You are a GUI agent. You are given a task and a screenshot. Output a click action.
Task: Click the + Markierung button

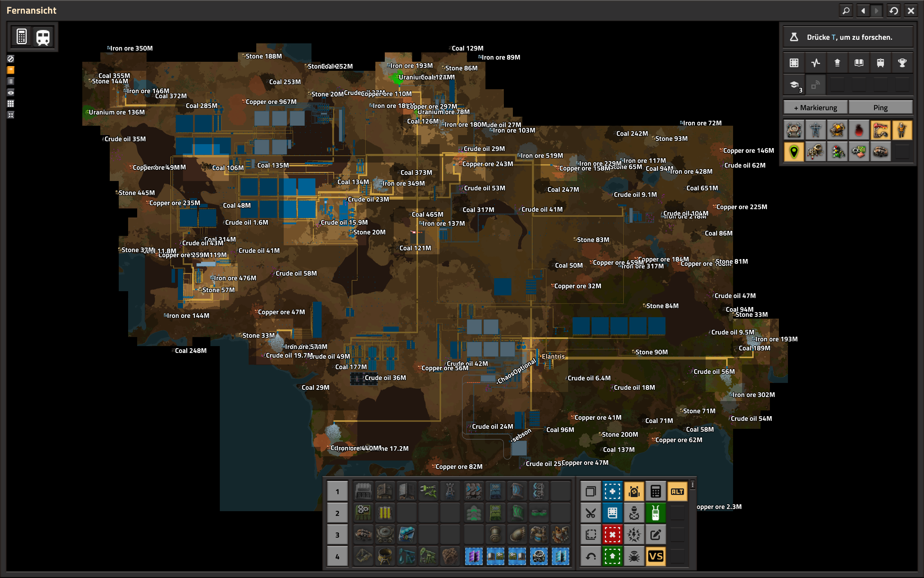[x=816, y=108]
